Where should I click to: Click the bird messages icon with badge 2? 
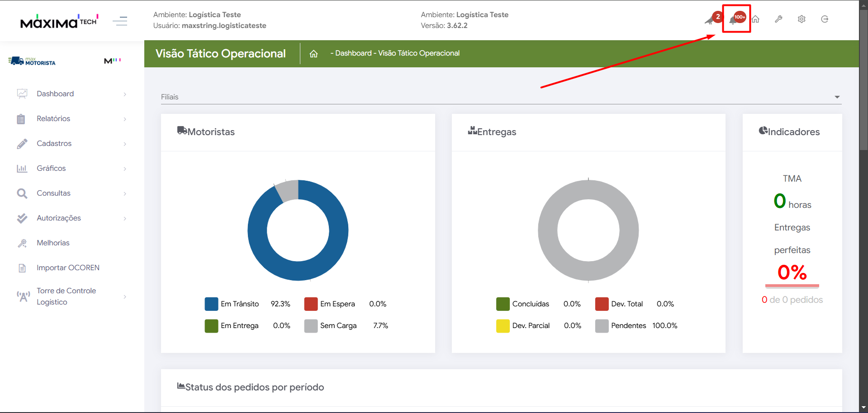[x=710, y=20]
